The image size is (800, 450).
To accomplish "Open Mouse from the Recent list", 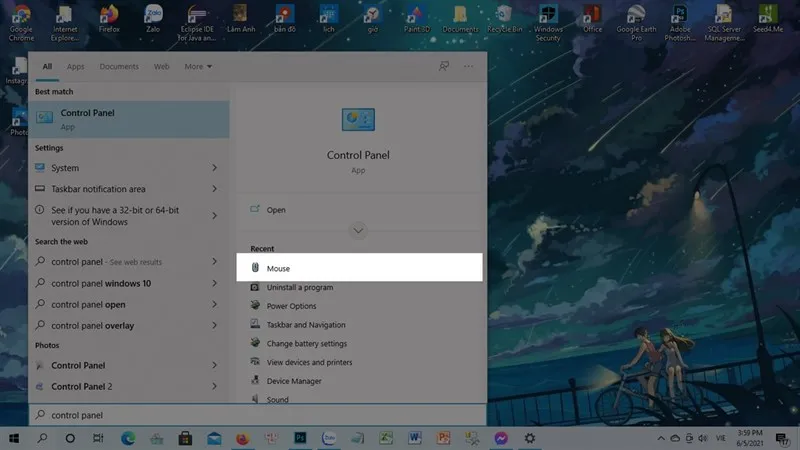I will (278, 268).
